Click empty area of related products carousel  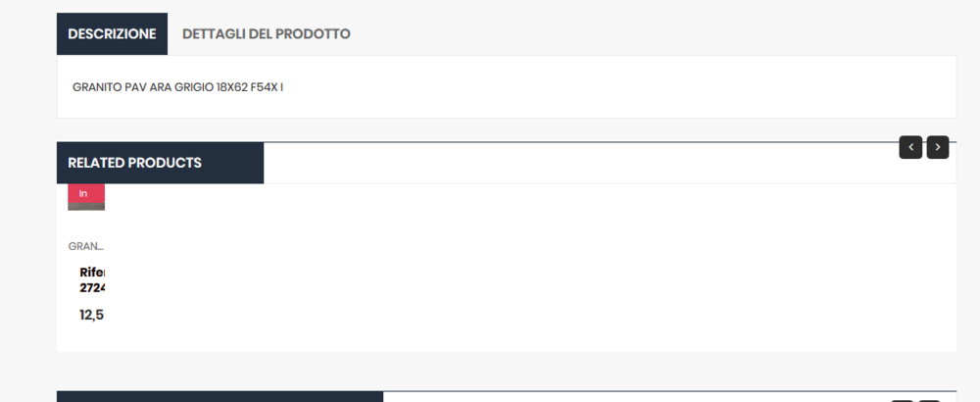tap(531, 268)
